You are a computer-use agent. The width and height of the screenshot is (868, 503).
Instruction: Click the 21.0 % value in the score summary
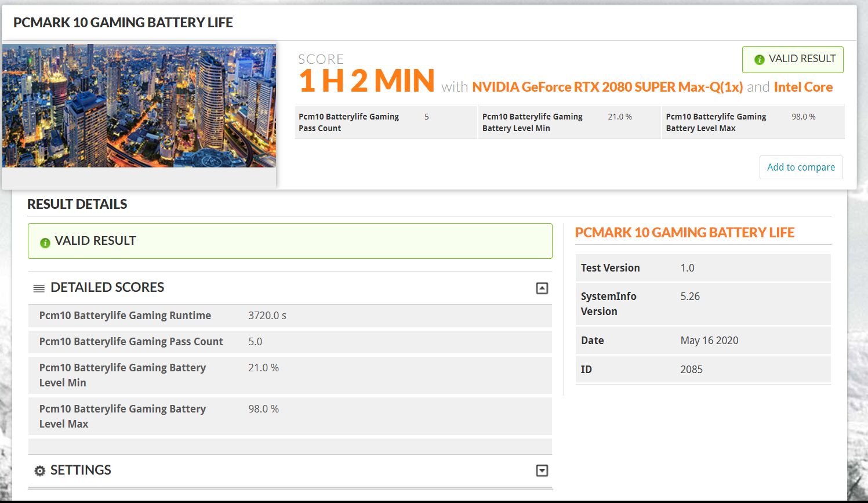click(x=620, y=117)
